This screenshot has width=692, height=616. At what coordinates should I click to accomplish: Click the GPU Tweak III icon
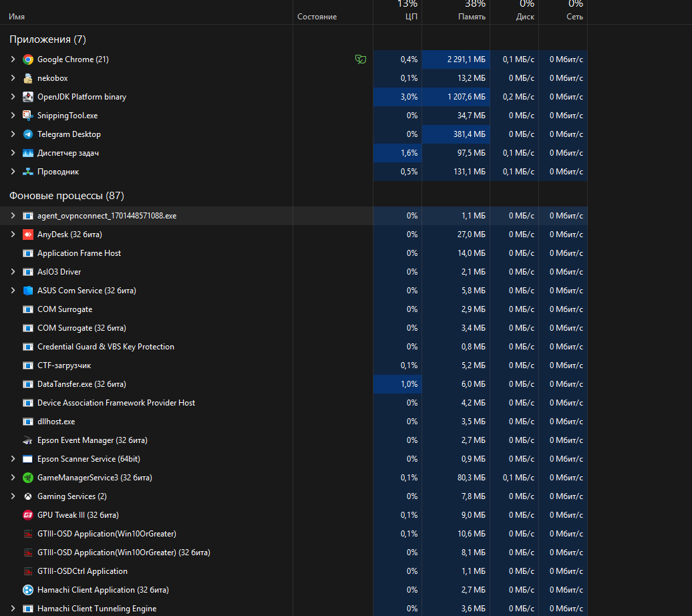(x=28, y=515)
